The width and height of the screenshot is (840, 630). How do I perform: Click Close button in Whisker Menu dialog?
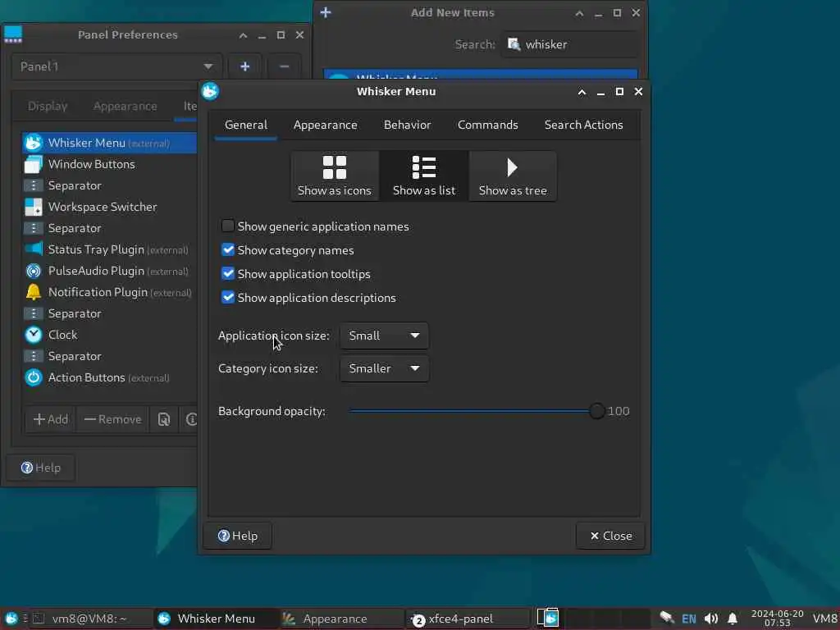(x=610, y=536)
